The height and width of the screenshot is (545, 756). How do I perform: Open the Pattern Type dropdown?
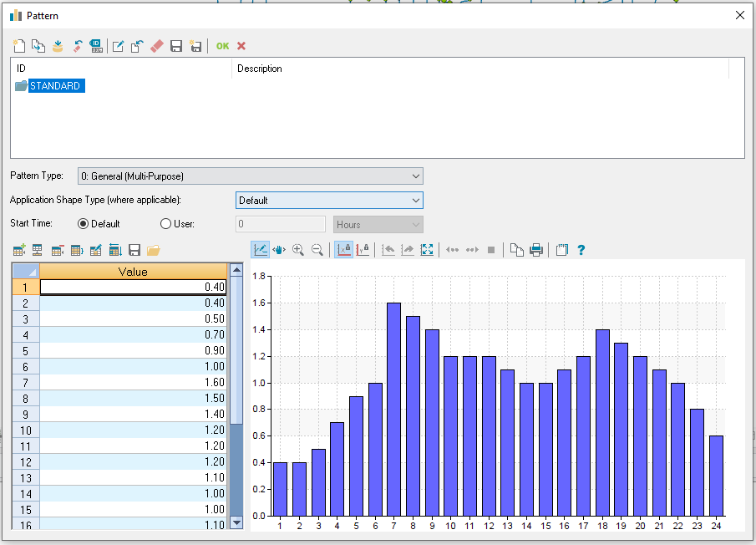point(415,176)
